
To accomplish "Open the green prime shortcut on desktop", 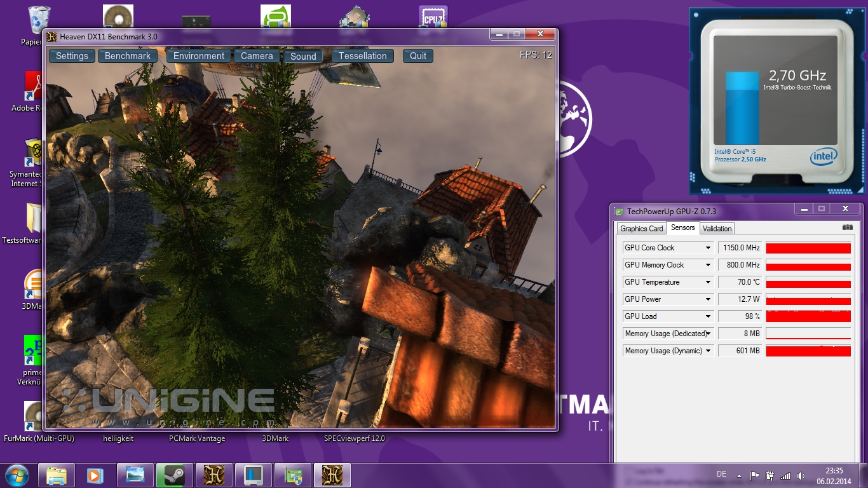I will [x=33, y=350].
